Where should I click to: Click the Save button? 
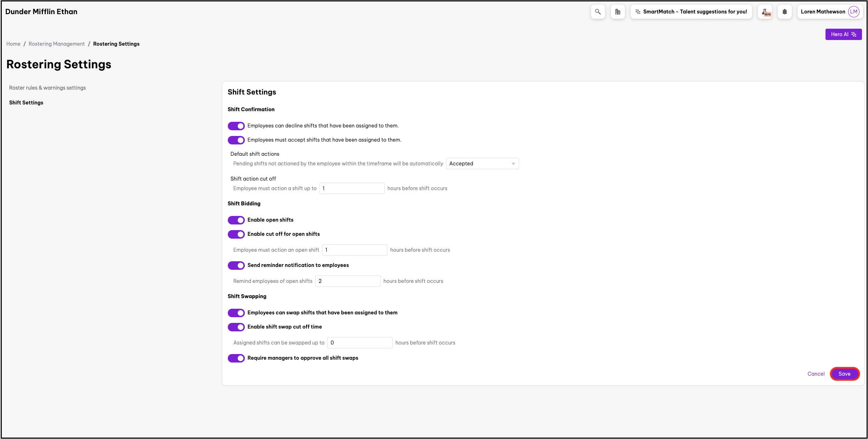click(x=844, y=374)
